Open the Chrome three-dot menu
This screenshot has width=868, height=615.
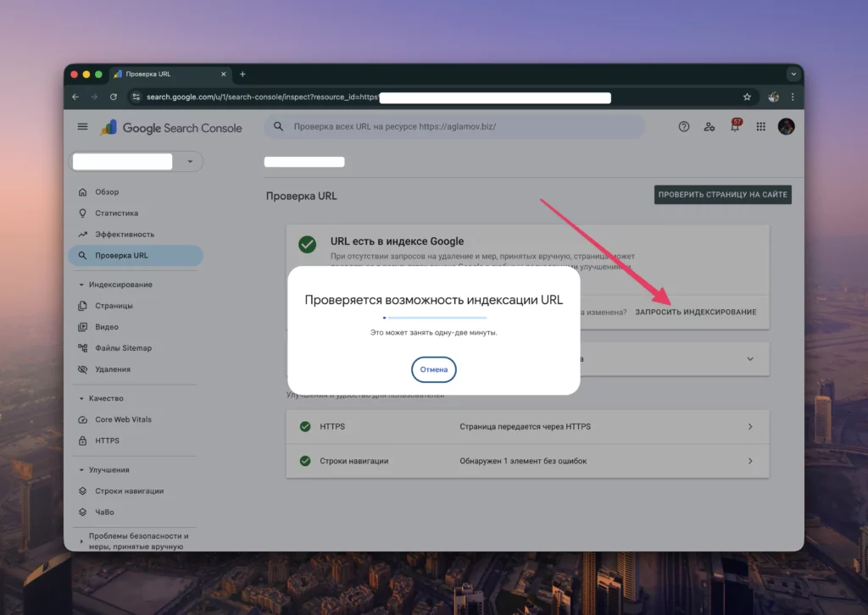point(793,97)
